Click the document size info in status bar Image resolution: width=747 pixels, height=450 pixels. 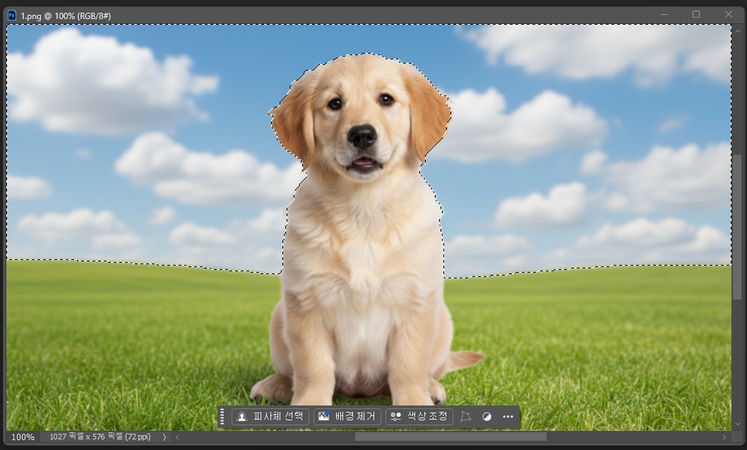101,437
